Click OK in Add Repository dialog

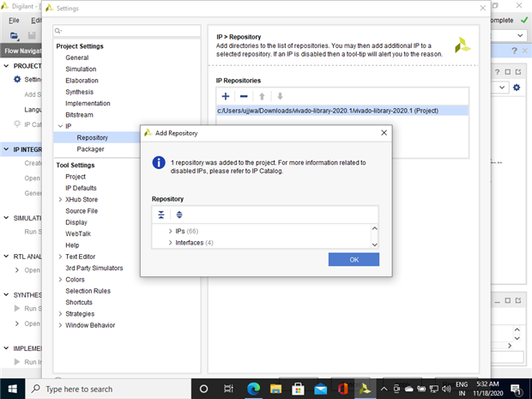pyautogui.click(x=354, y=259)
